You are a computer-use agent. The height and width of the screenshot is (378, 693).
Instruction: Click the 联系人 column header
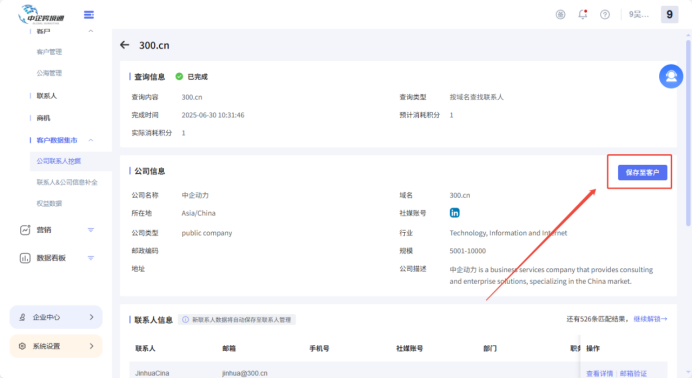(145, 348)
